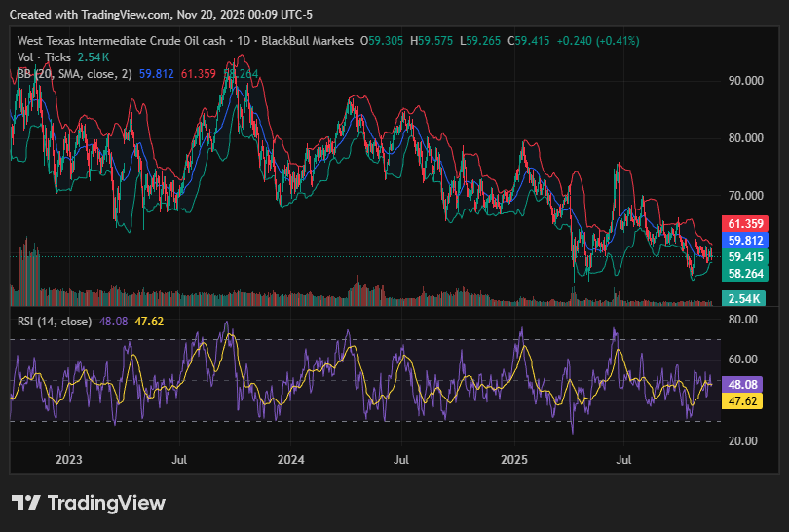Click the 90.000 price axis label

746,80
